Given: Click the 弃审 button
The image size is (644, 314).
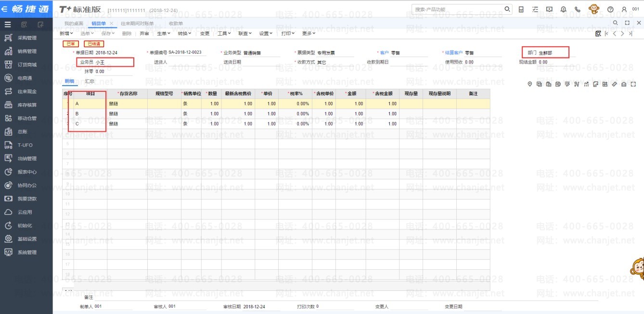Looking at the screenshot, I should (144, 34).
